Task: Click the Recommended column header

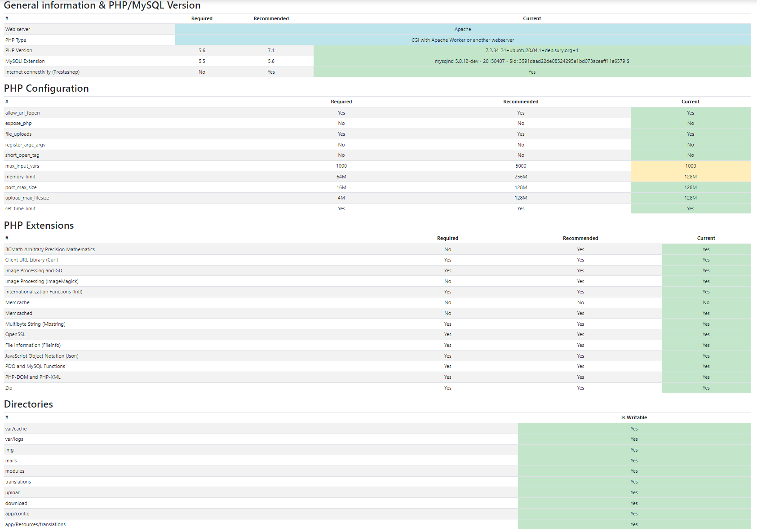Action: pyautogui.click(x=521, y=102)
